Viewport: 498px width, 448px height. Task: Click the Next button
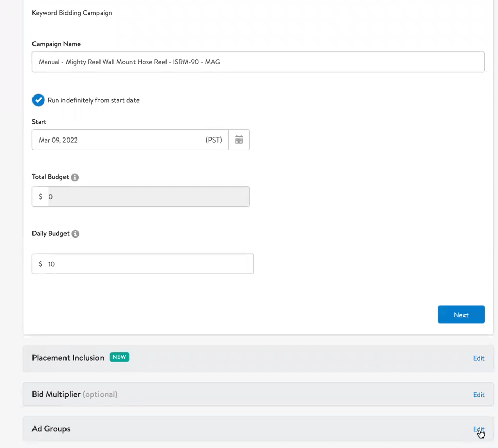click(x=461, y=315)
